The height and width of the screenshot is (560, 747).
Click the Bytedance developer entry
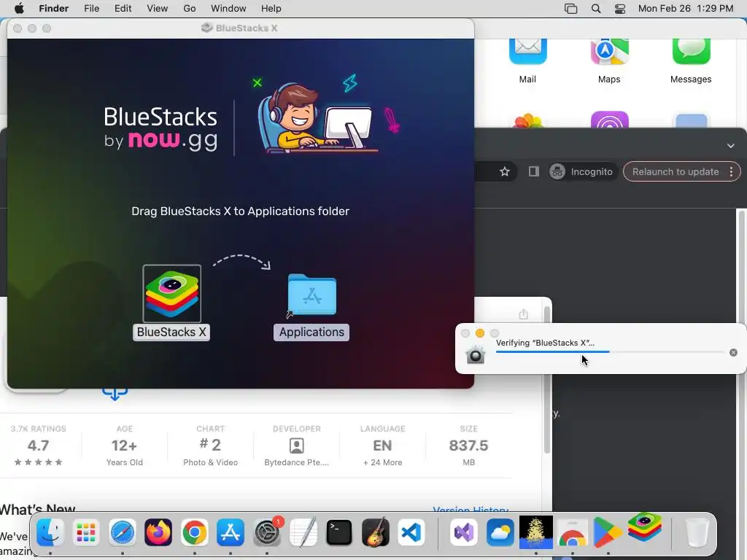tap(296, 446)
